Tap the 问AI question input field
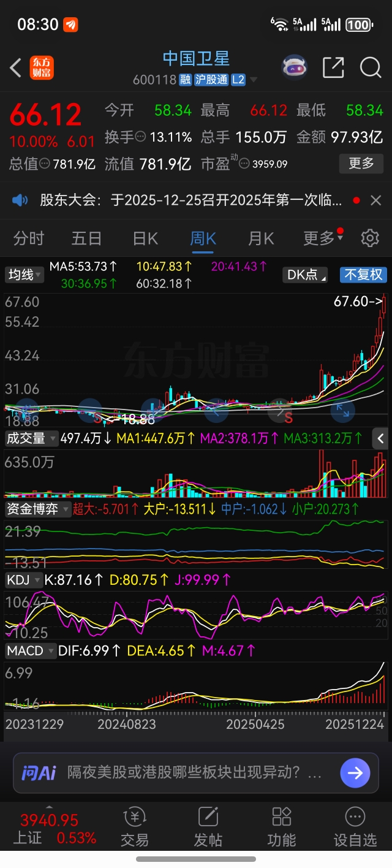The image size is (392, 868). coord(195,773)
